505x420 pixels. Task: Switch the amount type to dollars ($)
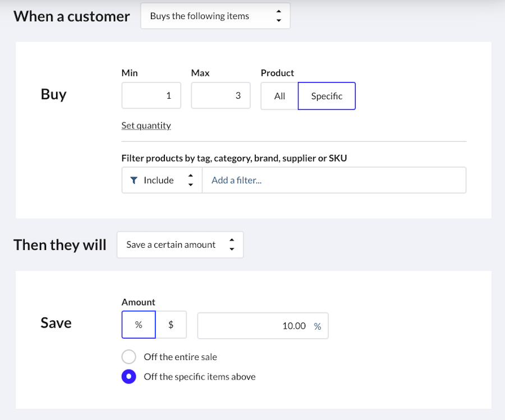[171, 325]
